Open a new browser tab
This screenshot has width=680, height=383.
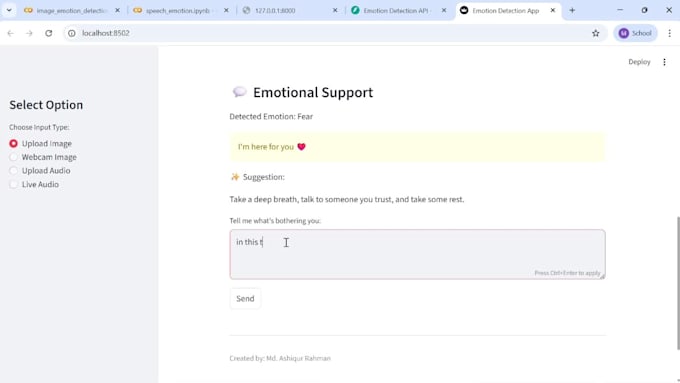tap(572, 10)
